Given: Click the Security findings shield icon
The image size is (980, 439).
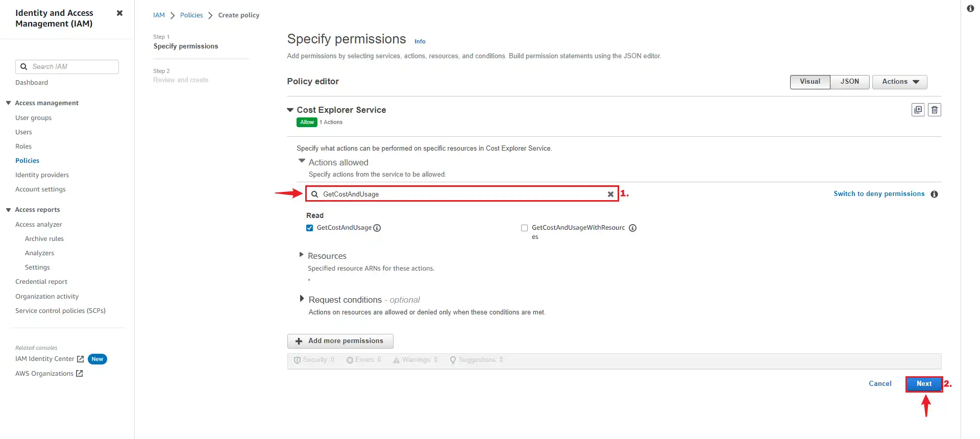Looking at the screenshot, I should [297, 360].
